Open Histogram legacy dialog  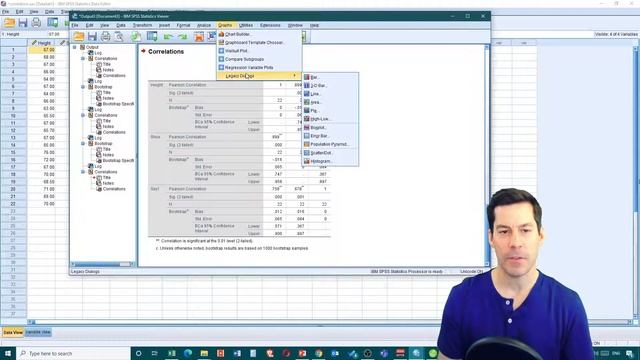(x=330, y=161)
